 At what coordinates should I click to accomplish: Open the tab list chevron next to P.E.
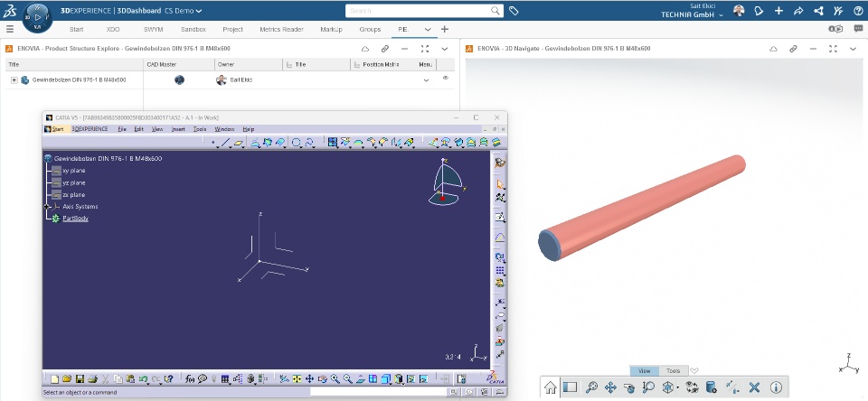(x=428, y=29)
